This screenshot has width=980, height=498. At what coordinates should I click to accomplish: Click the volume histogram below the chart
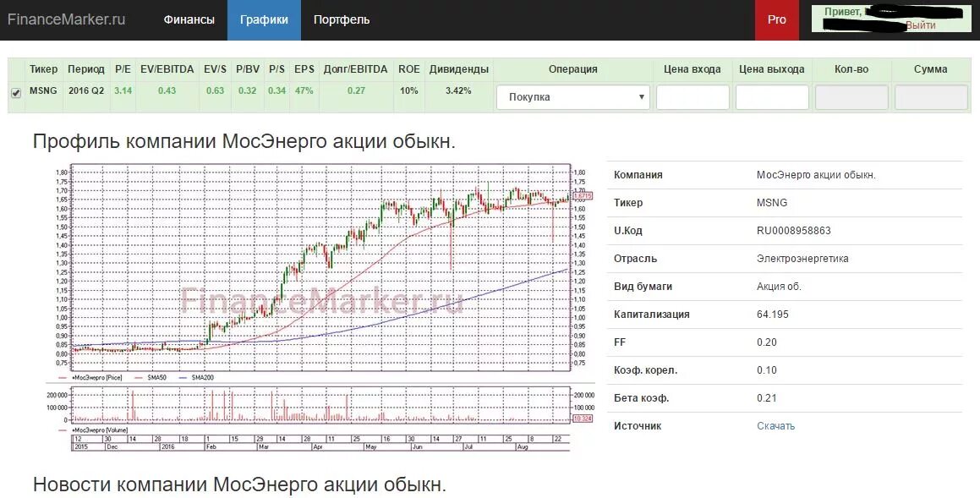pos(320,404)
